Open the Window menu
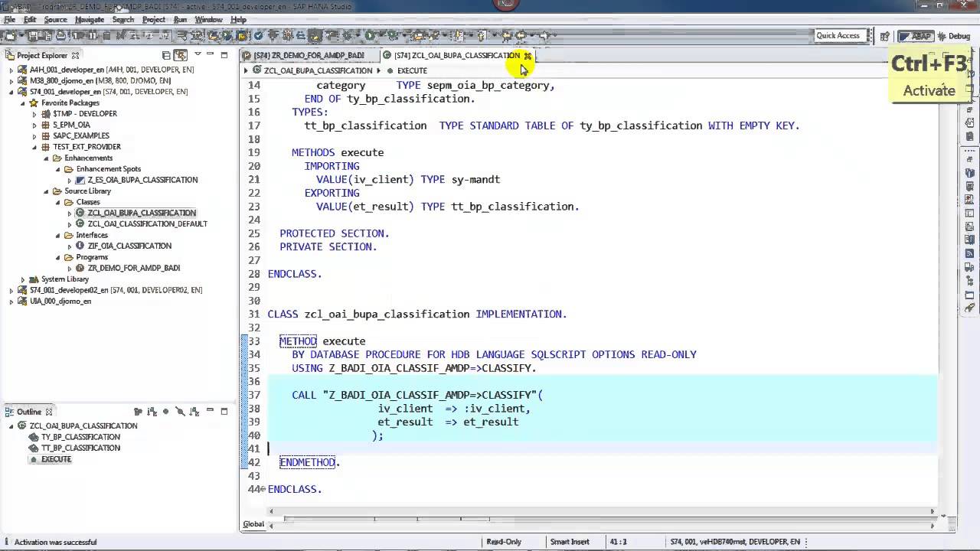980x551 pixels. [208, 19]
